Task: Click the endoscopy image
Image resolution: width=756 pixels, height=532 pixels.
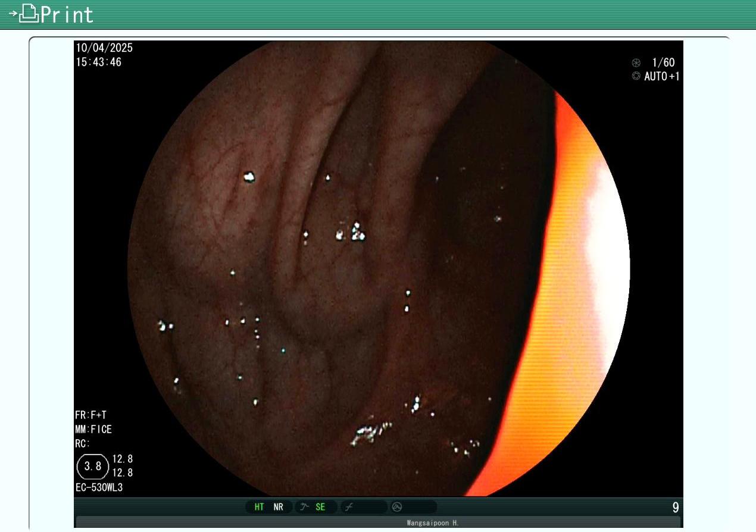Action: [379, 268]
